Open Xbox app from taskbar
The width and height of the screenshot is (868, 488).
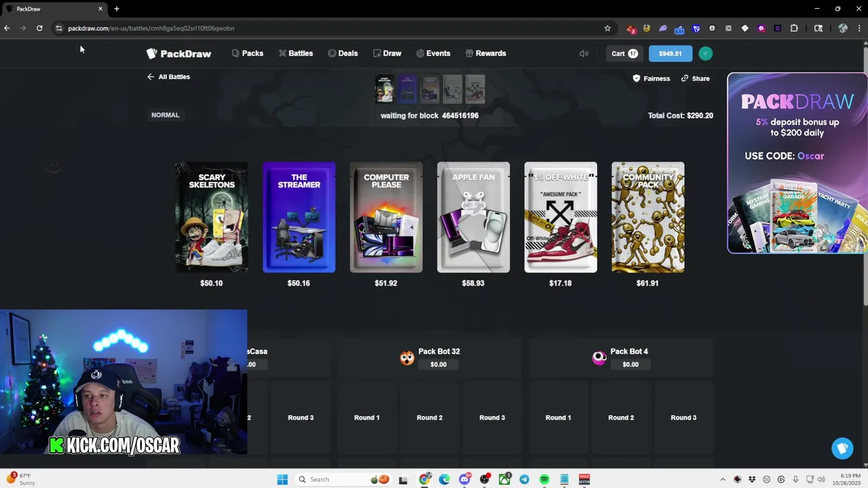click(505, 479)
